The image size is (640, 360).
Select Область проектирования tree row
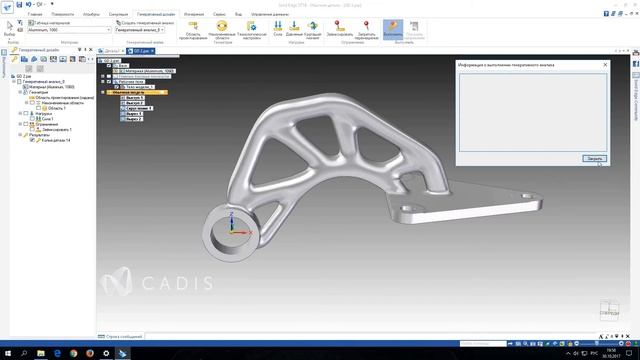click(x=61, y=98)
